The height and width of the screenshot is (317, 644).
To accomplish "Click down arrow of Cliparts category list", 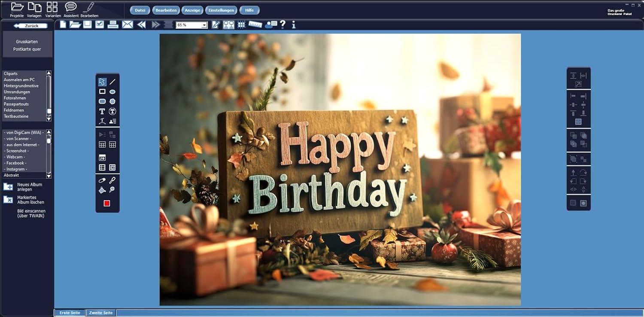I will pos(49,119).
